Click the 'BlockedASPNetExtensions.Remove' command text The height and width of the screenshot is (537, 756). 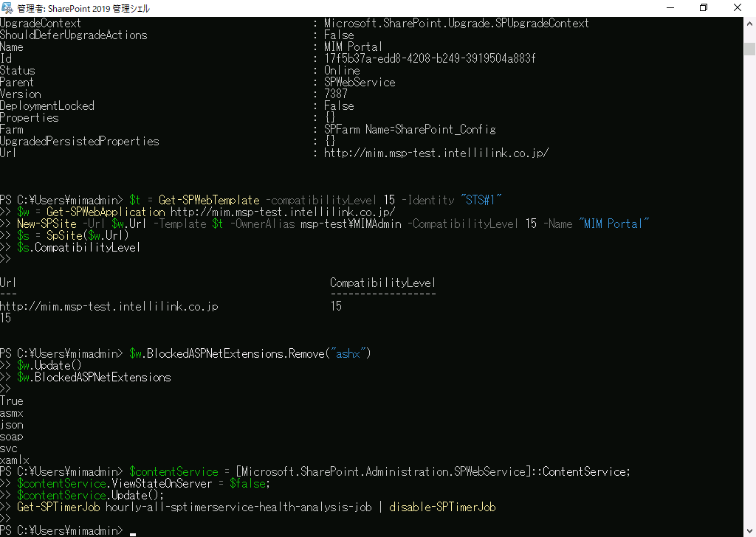pos(236,354)
